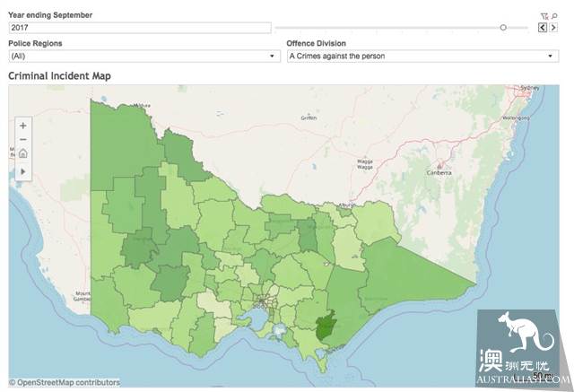Click the year slider handle
Viewport: 574px width, 392px height.
click(503, 28)
